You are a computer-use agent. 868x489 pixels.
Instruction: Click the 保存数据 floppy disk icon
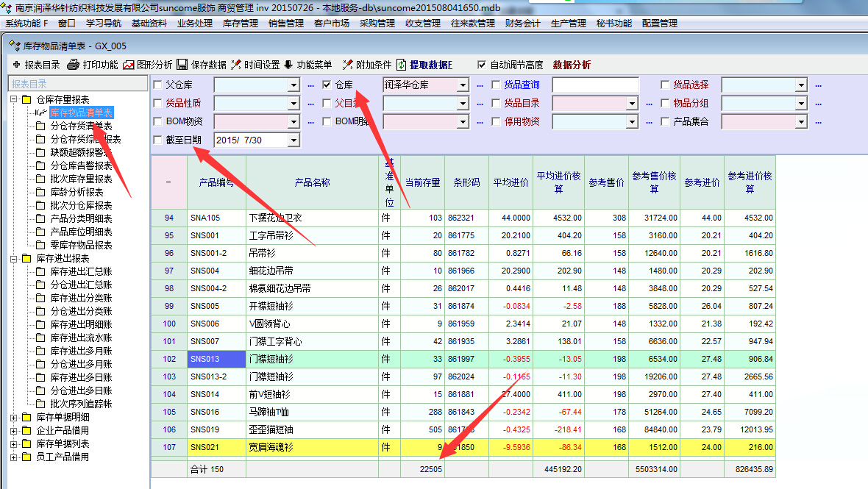[182, 65]
